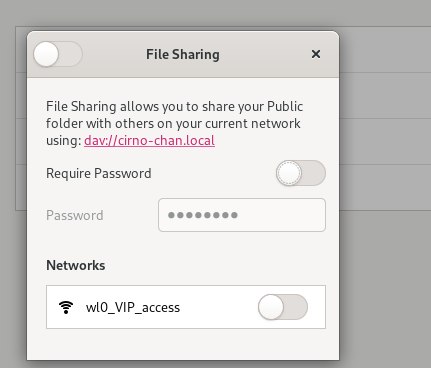Open the dav://cirno-chan.local link
Screen dimensions: 431x368
click(149, 140)
